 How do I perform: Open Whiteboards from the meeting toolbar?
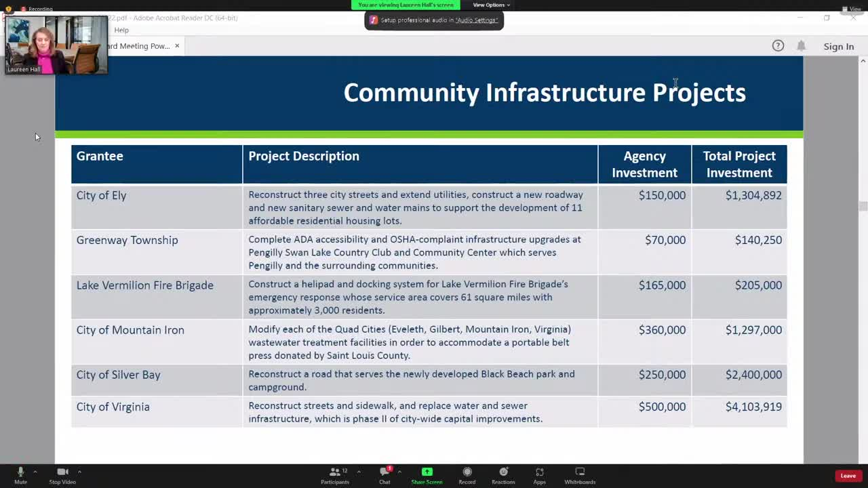[x=580, y=472]
